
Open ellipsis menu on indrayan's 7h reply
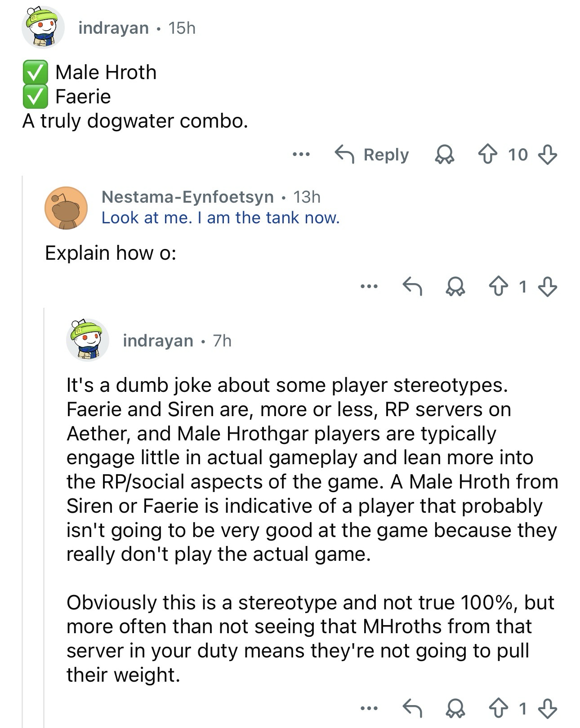(x=369, y=709)
